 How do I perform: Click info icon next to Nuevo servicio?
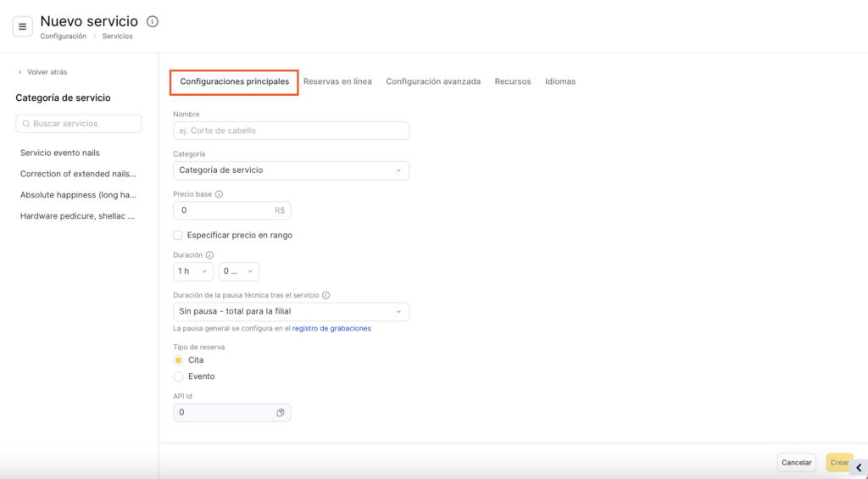pos(153,21)
